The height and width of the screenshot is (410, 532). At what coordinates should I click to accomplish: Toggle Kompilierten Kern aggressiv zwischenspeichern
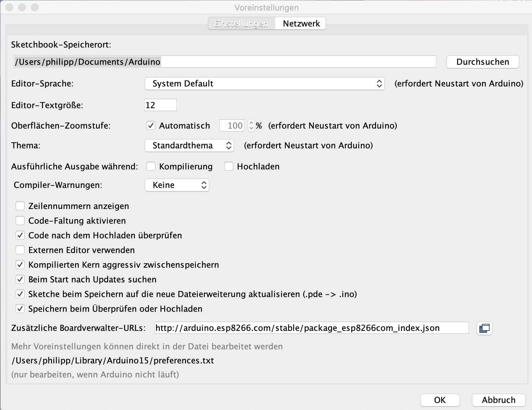click(x=20, y=265)
